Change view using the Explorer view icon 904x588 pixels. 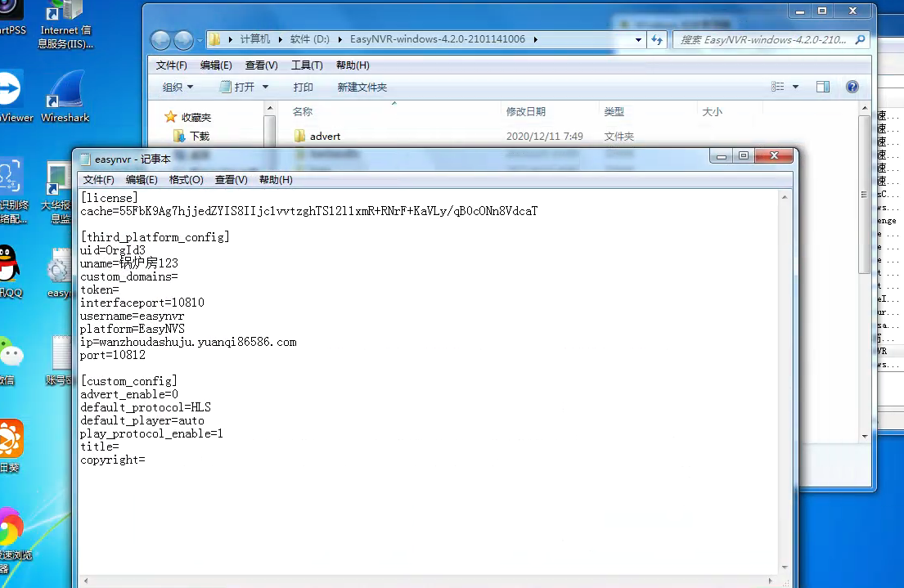[x=778, y=87]
